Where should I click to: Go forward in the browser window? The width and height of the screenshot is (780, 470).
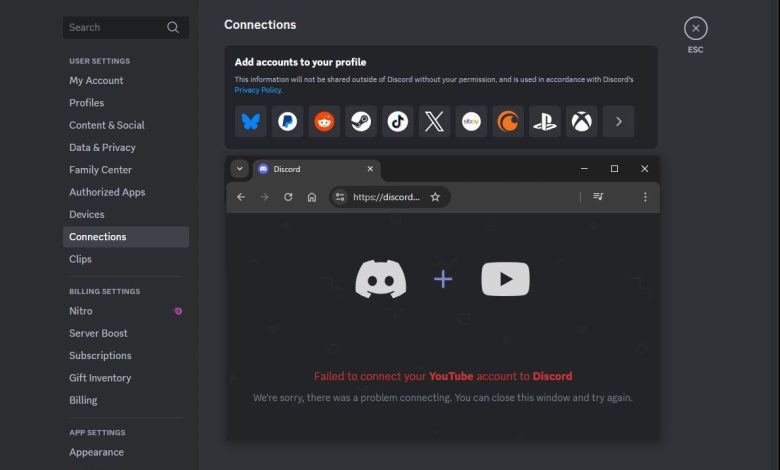pyautogui.click(x=264, y=197)
